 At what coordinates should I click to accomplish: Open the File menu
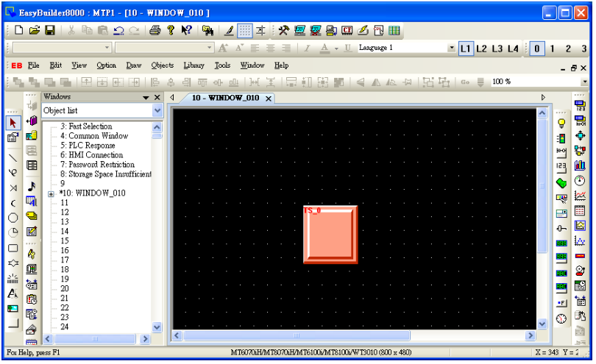pos(33,65)
